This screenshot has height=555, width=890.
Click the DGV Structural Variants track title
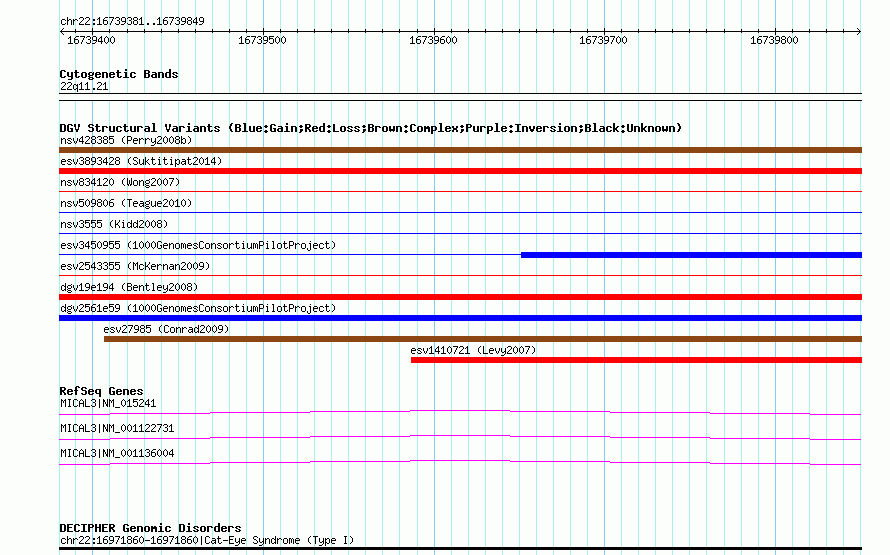click(371, 128)
